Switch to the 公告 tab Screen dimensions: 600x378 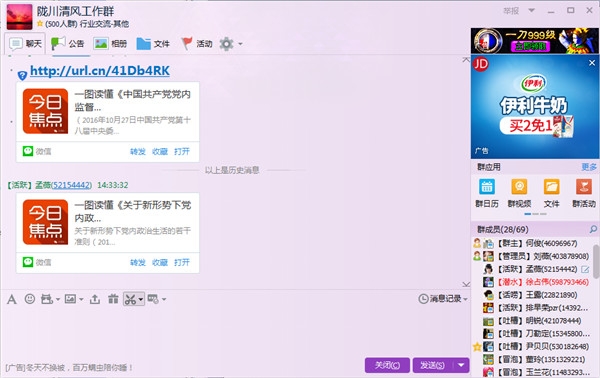68,43
